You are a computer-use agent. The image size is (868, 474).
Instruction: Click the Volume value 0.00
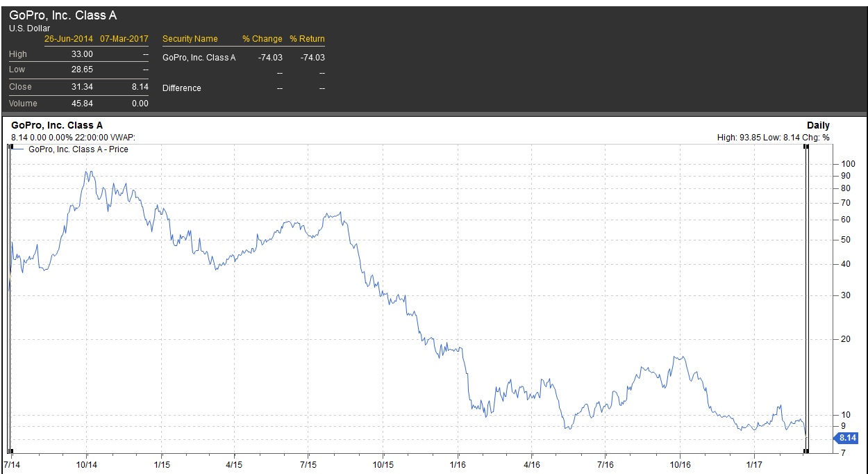point(140,104)
